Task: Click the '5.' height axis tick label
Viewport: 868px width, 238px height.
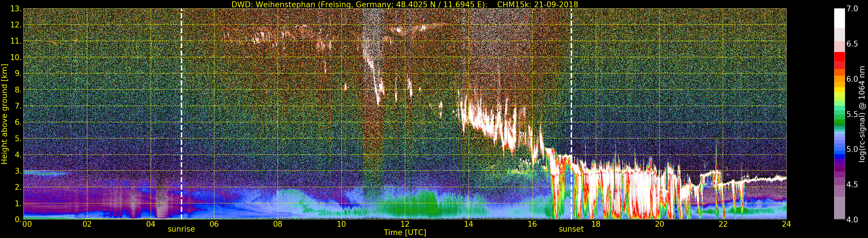Action: coord(18,138)
